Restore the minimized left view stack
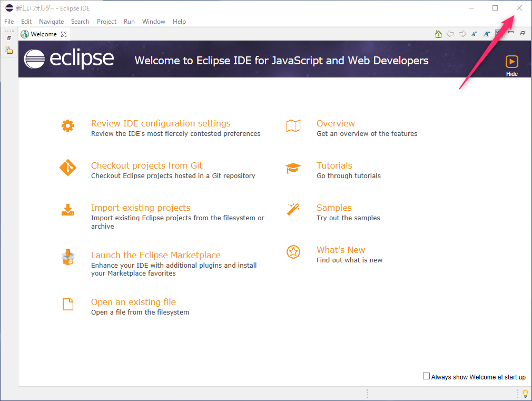Screen dimensions: 532x401 pyautogui.click(x=9, y=38)
